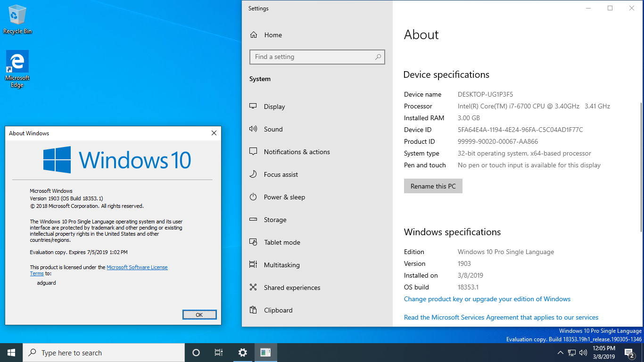Click System type value 32-bit operating system
The height and width of the screenshot is (362, 644).
point(524,153)
